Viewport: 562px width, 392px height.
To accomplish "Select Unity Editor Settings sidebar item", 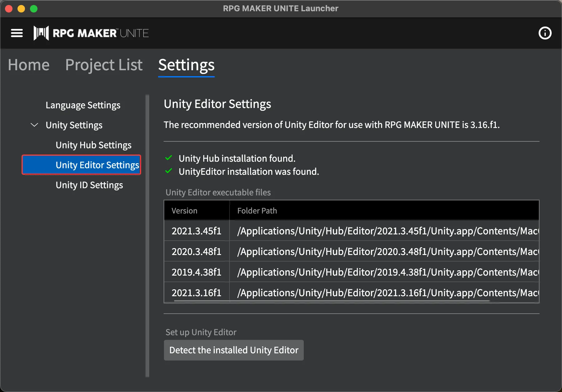I will tap(97, 165).
